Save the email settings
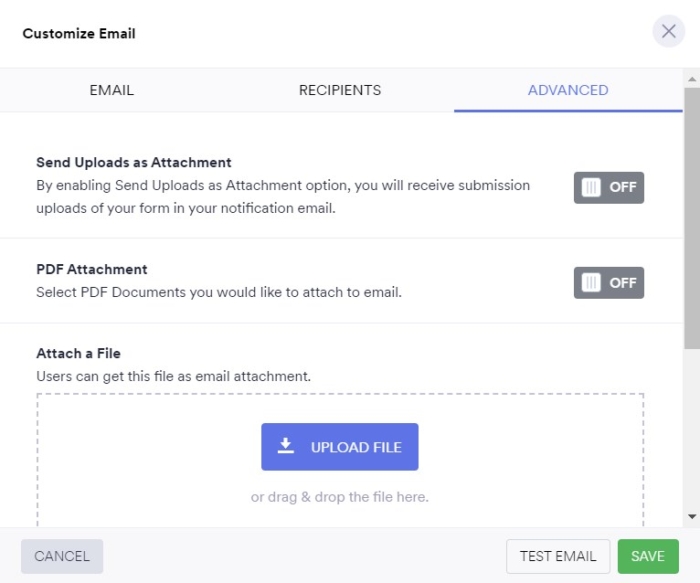Viewport: 700px width, 583px height. [x=648, y=556]
